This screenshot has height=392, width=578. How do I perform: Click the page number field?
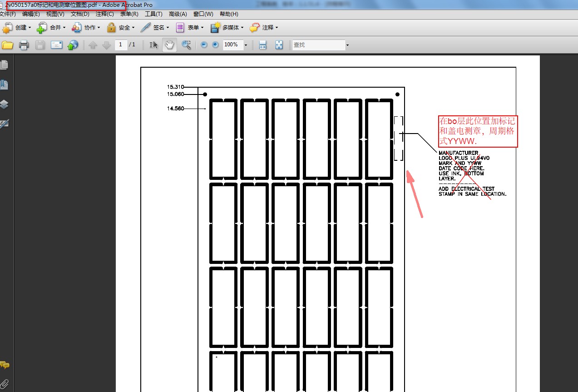tap(121, 45)
